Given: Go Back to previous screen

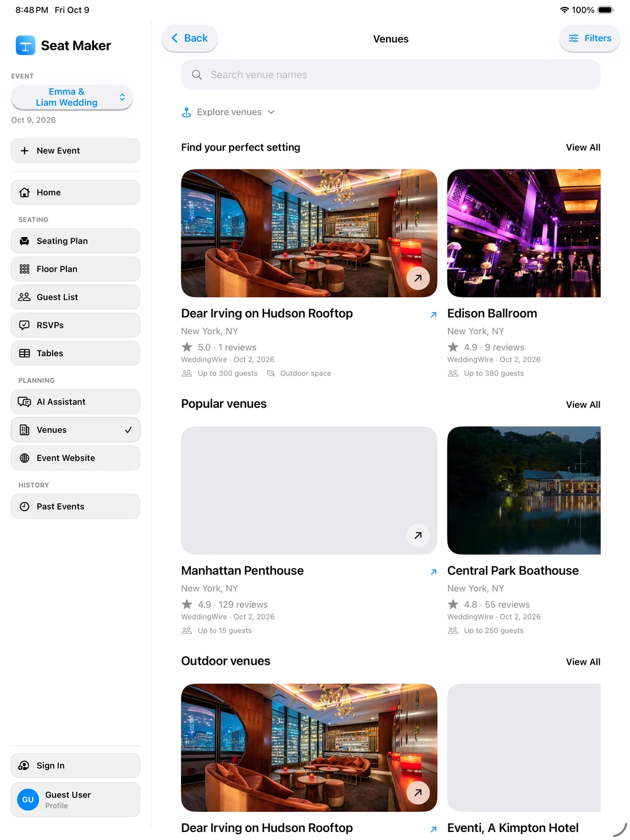Looking at the screenshot, I should point(190,38).
